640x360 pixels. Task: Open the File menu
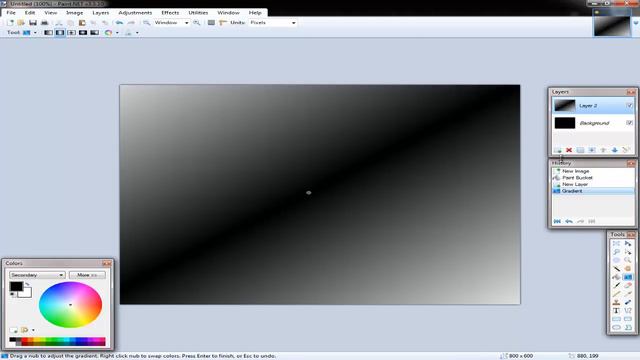click(11, 13)
